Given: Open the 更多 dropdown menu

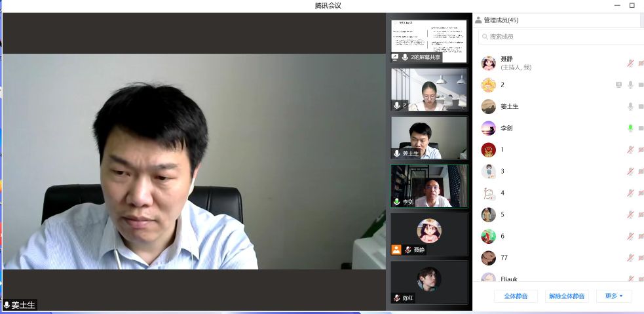Looking at the screenshot, I should (614, 296).
